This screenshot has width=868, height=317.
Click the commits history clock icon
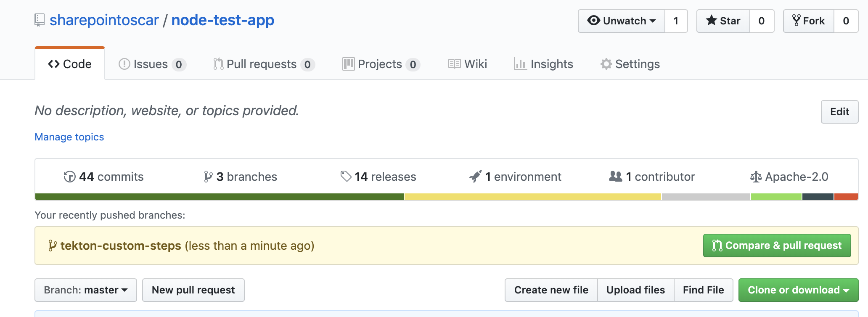(x=69, y=177)
